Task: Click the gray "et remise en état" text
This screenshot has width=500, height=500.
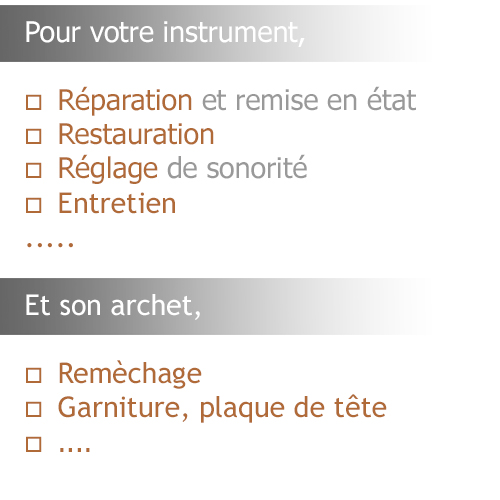Action: (309, 100)
